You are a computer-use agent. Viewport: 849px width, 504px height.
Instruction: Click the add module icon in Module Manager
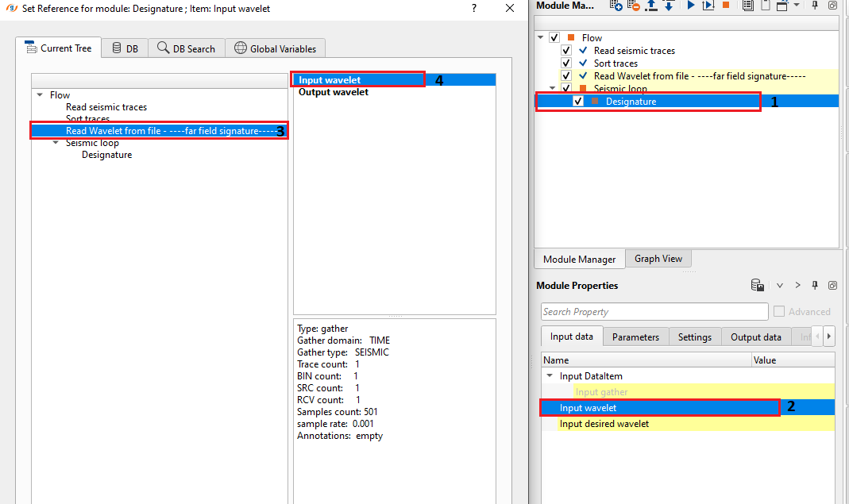pyautogui.click(x=616, y=6)
